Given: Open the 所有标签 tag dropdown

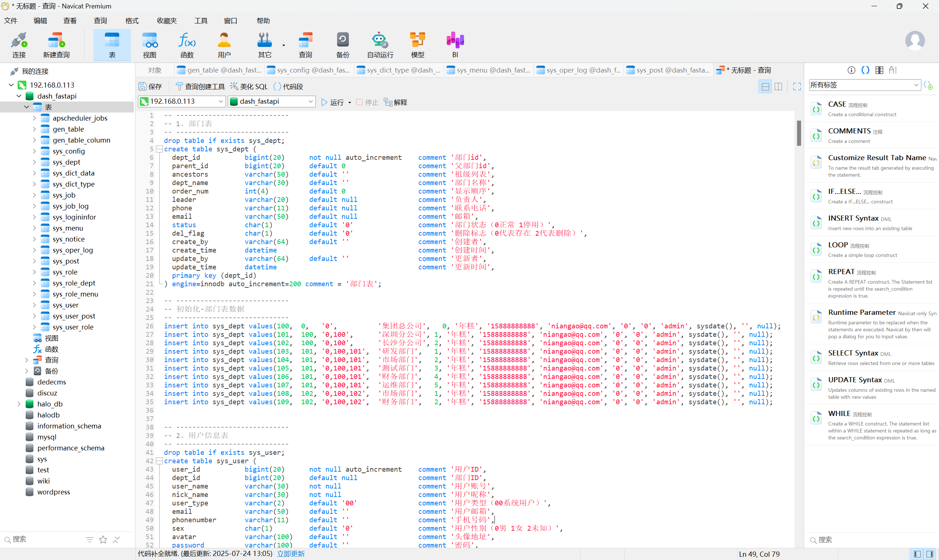Looking at the screenshot, I should [x=865, y=85].
